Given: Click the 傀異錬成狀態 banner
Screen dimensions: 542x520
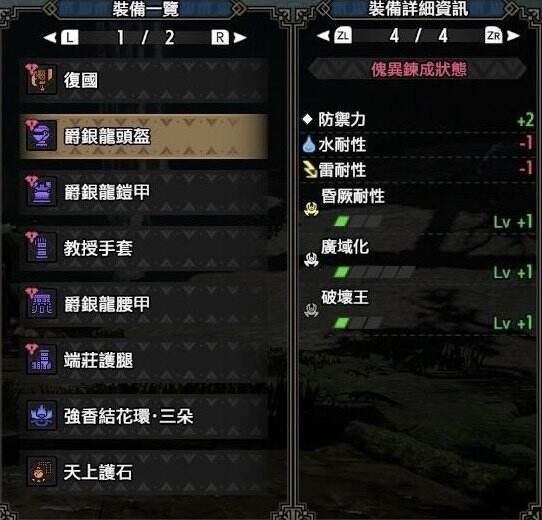Looking at the screenshot, I should pos(418,69).
